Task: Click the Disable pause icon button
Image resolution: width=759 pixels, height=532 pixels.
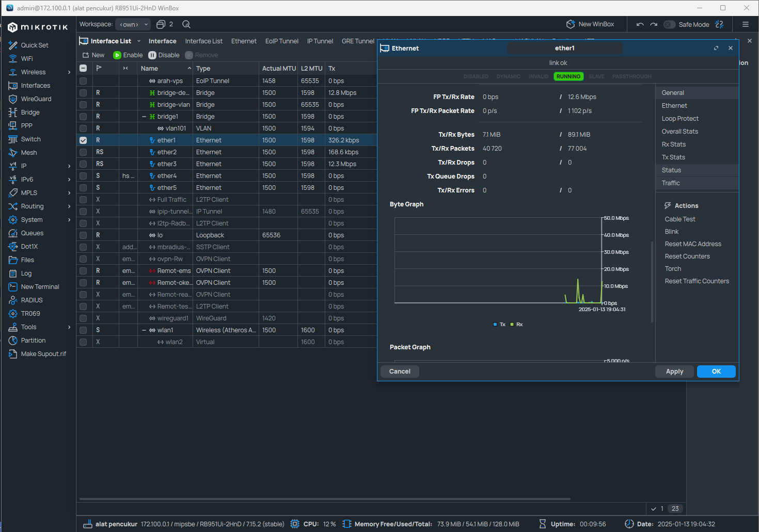Action: point(164,55)
